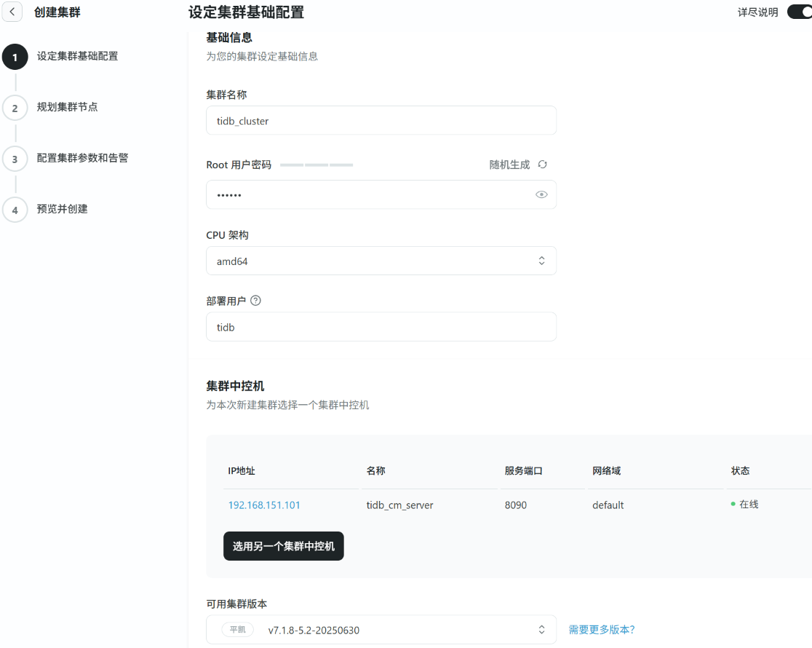Click the back arrow beside 创建集群
Viewport: 812px width, 648px height.
[x=12, y=12]
